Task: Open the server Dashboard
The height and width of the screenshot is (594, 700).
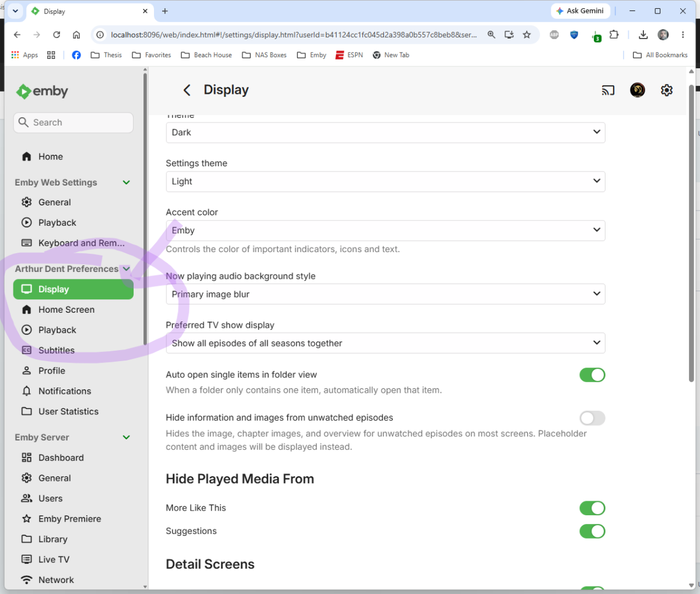Action: tap(73, 458)
